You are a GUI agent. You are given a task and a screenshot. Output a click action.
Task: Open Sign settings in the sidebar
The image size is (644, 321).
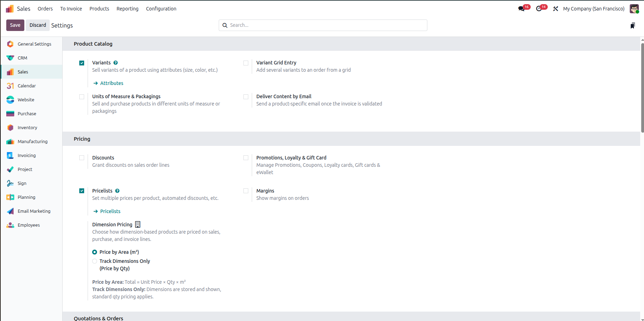(x=32, y=183)
